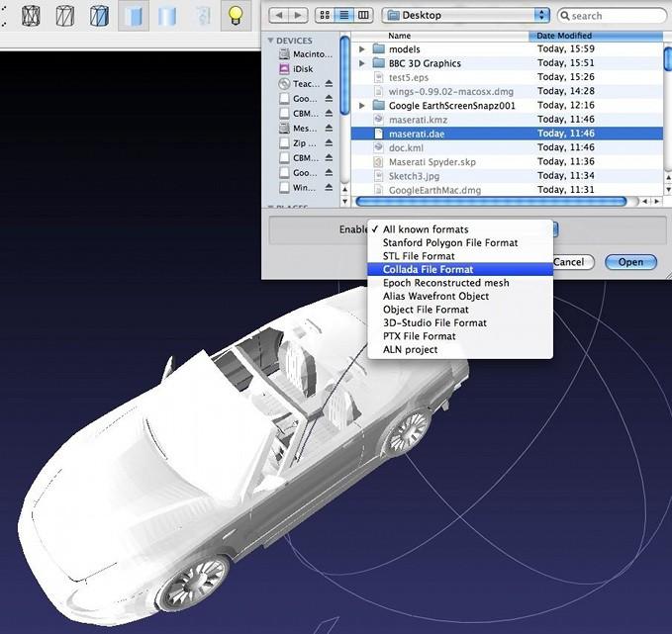Viewport: 672px width, 634px height.
Task: Choose Alias Wavefront Object format
Action: coord(460,296)
